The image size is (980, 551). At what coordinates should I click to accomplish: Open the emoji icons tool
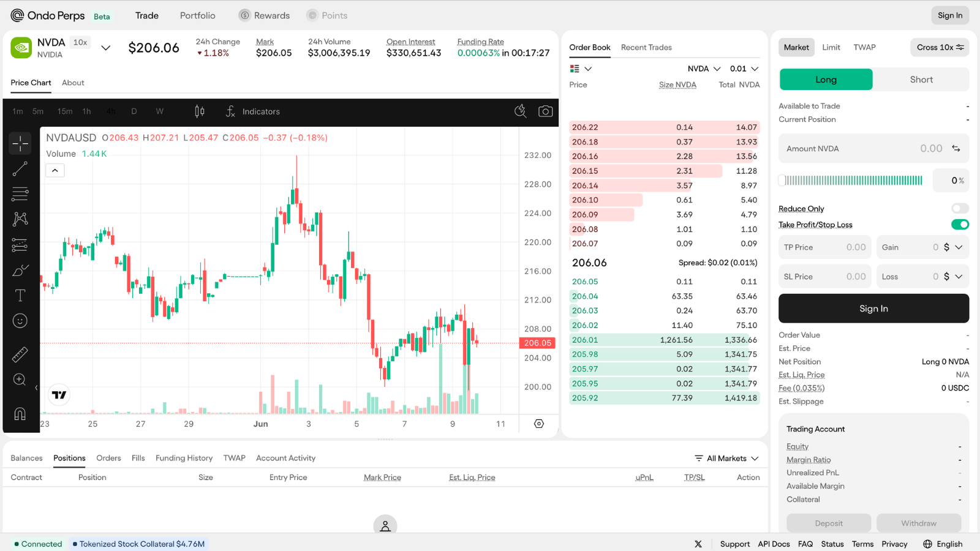20,321
